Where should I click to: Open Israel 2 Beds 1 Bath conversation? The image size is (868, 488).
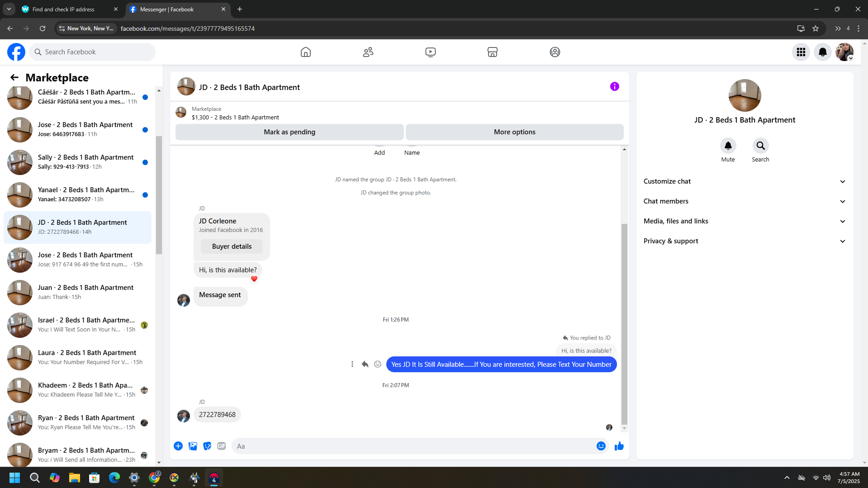[78, 325]
